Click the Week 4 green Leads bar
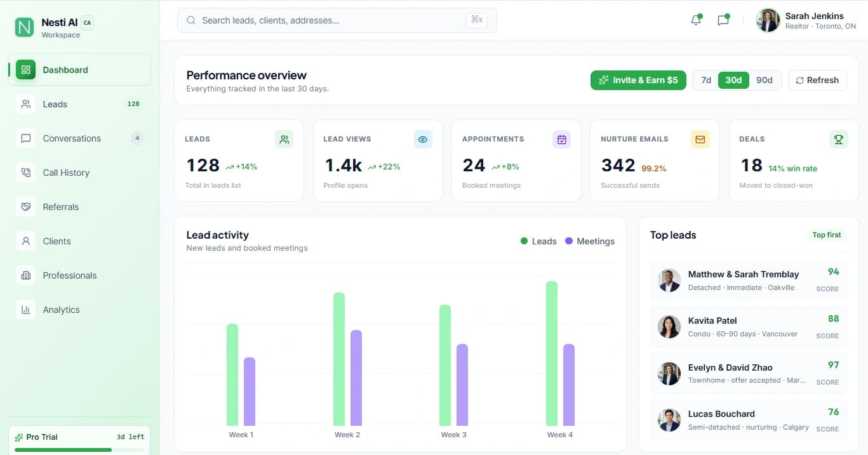This screenshot has width=868, height=455. click(552, 353)
